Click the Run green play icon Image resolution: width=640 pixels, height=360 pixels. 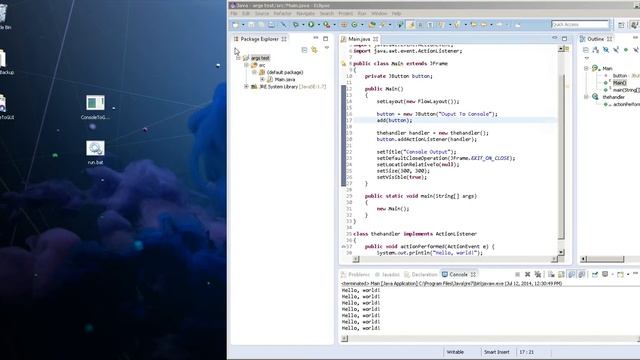point(311,25)
